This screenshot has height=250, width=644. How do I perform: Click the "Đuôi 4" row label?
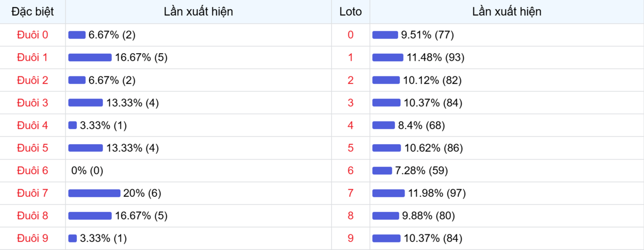point(33,125)
